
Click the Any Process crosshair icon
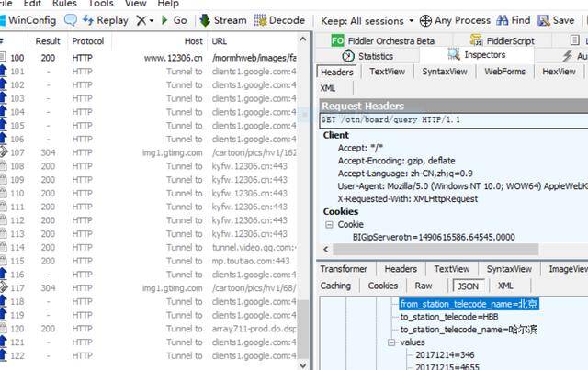click(x=425, y=20)
